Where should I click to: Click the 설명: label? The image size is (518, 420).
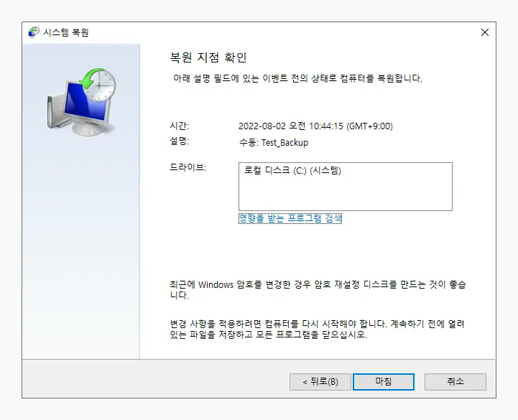180,141
